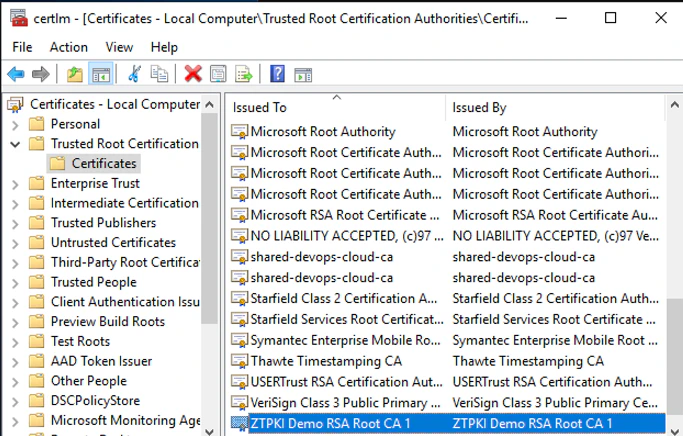
Task: Expand the Trusted People node
Action: pyautogui.click(x=15, y=283)
